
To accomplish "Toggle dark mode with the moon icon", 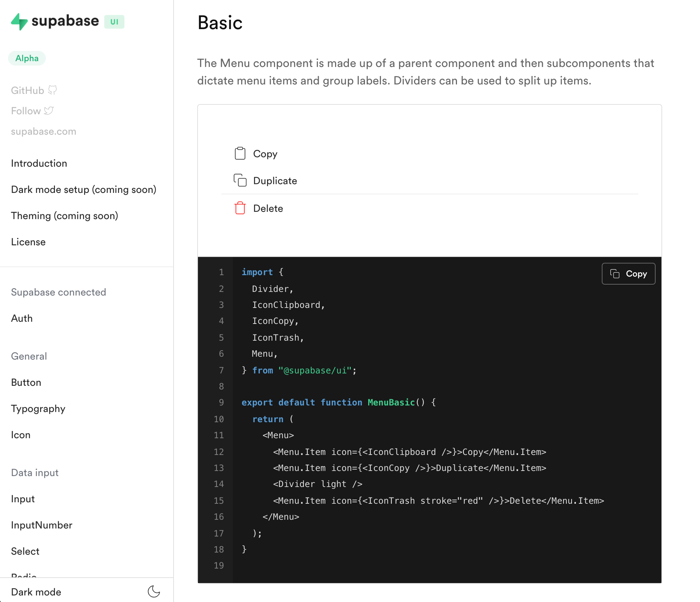I will (154, 591).
